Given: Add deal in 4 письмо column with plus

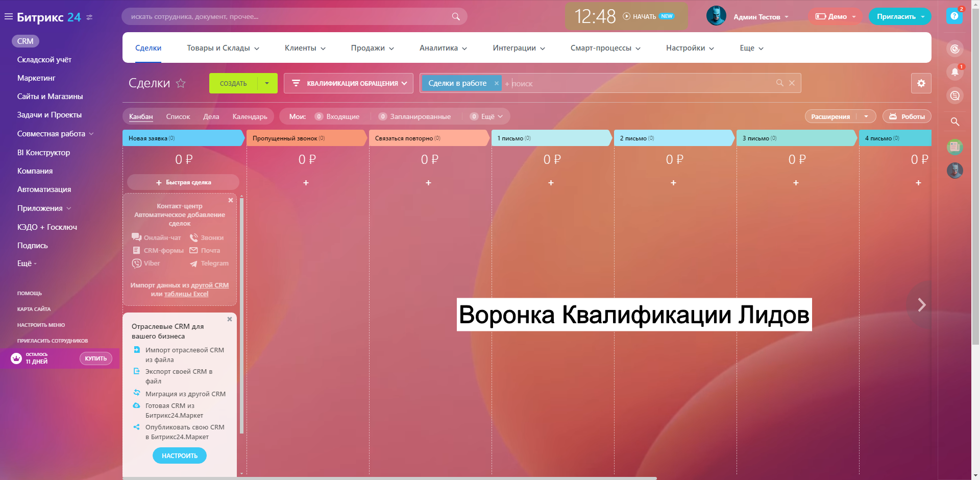Looking at the screenshot, I should click(918, 183).
